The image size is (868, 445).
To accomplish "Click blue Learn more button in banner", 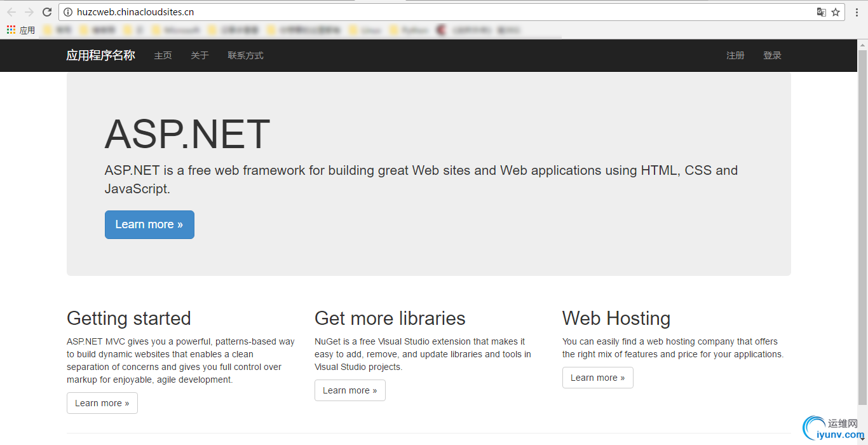I will pos(149,224).
